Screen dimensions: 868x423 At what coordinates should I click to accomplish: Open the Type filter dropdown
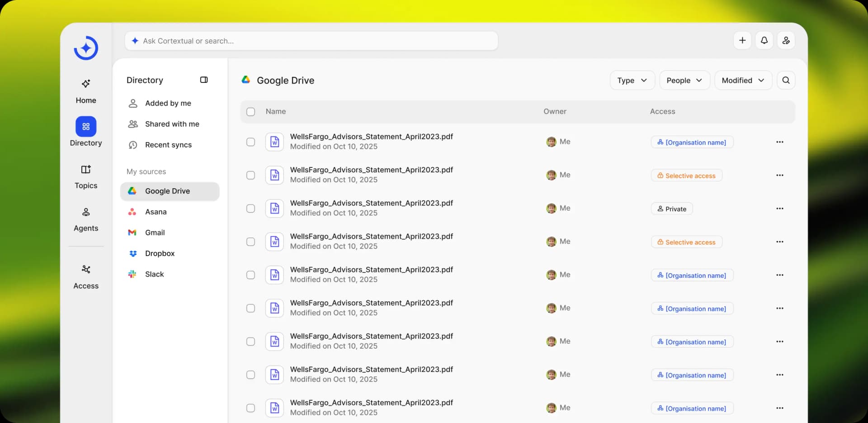click(632, 80)
